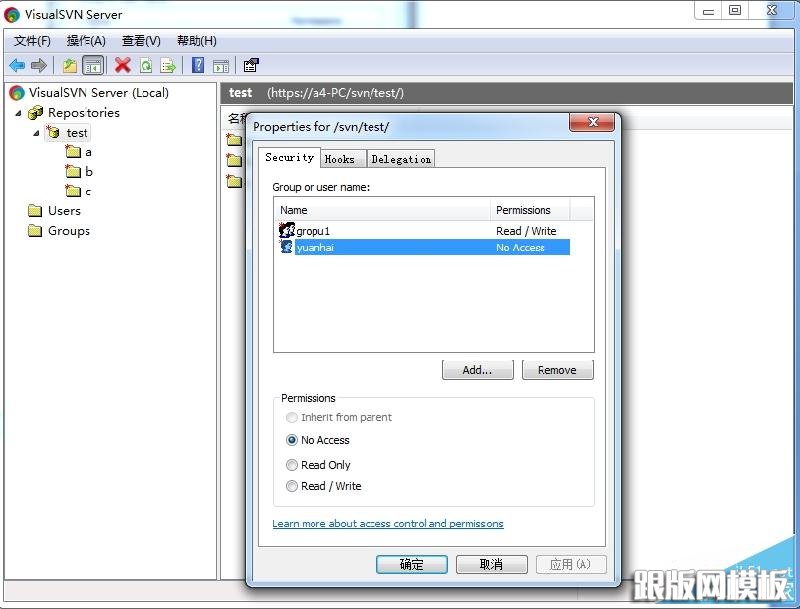The image size is (800, 609).
Task: Click the Name column header
Action: click(x=383, y=210)
